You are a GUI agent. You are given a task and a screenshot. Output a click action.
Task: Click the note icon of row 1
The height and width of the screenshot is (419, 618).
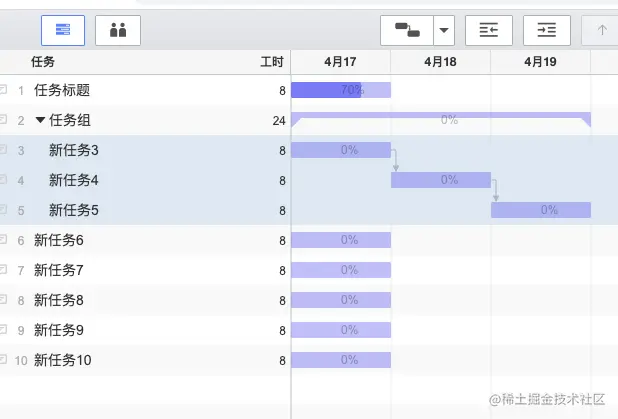3,89
